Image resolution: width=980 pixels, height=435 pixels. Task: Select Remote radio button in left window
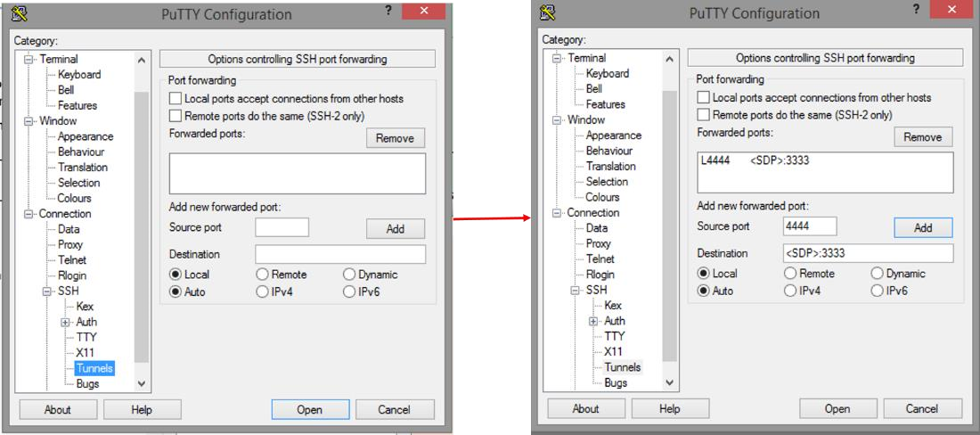(x=263, y=275)
